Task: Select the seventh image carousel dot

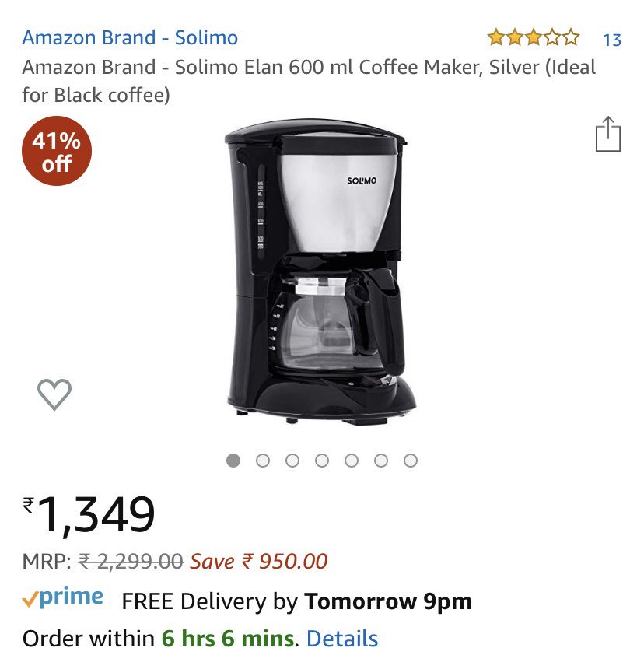Action: (x=411, y=461)
